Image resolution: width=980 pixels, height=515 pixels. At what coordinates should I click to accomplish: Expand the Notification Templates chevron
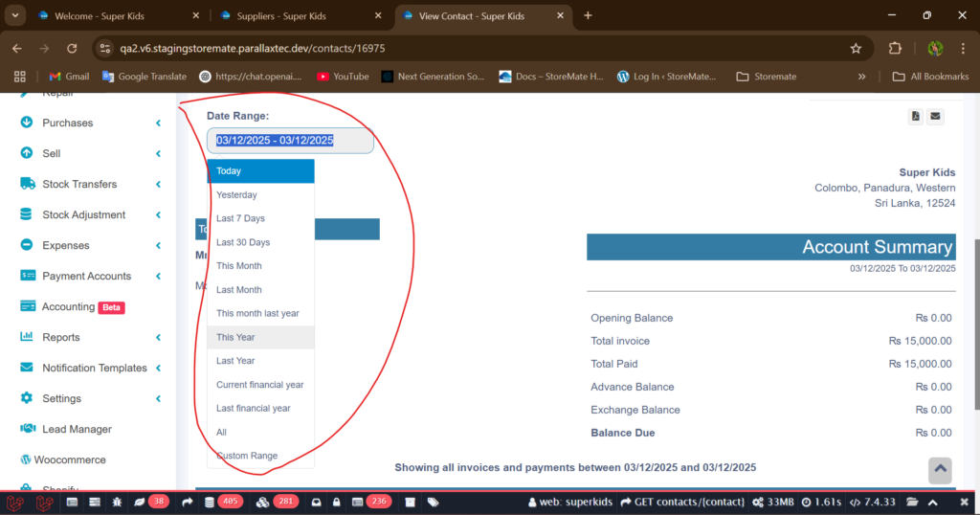point(158,369)
